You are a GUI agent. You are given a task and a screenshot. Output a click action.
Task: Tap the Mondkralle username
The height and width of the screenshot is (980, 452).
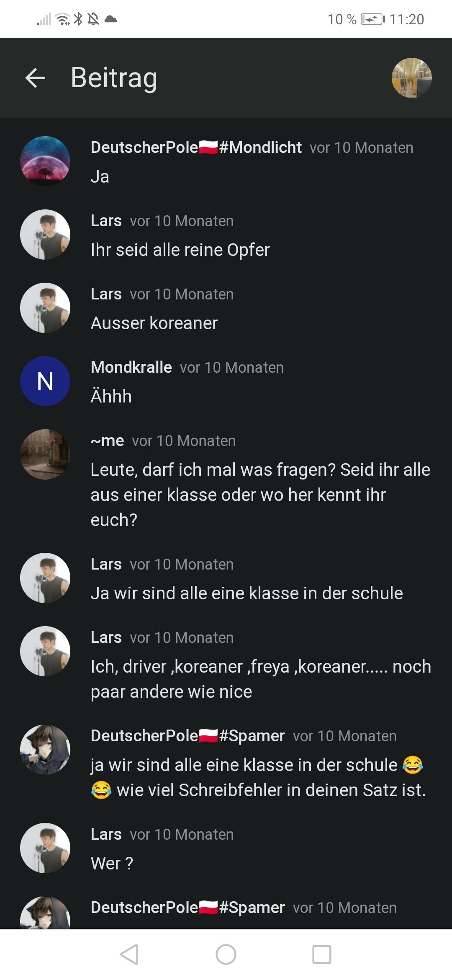[x=131, y=367]
